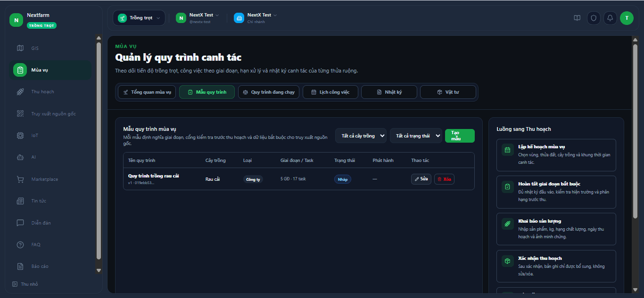Click 5 GĐ · 17 task cell
This screenshot has height=298, width=644.
point(293,179)
